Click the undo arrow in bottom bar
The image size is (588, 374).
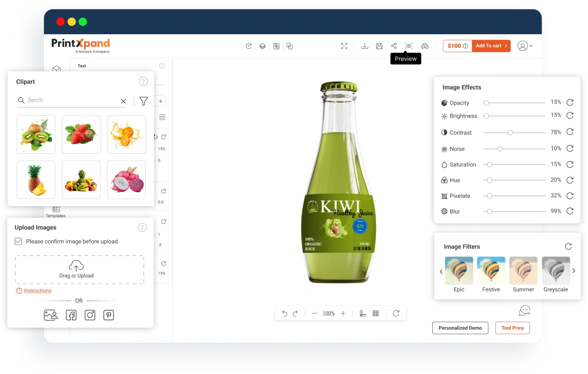[285, 313]
